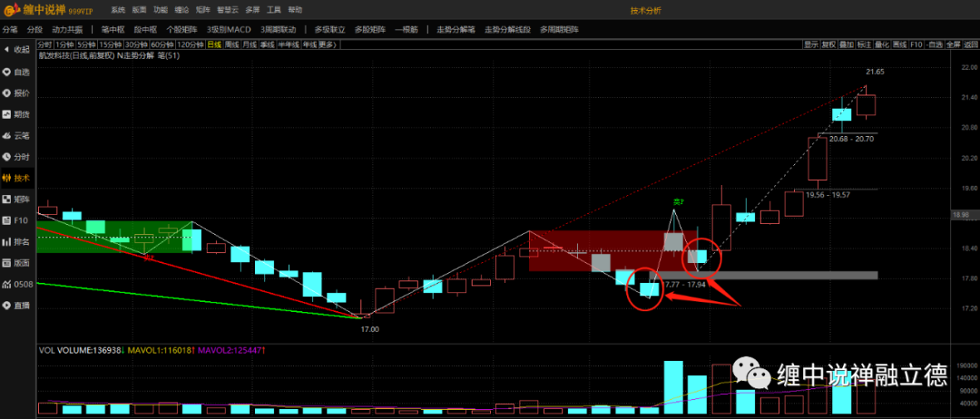Viewport: 980px width, 419px height.
Task: Open the 缠论 menu
Action: [181, 10]
